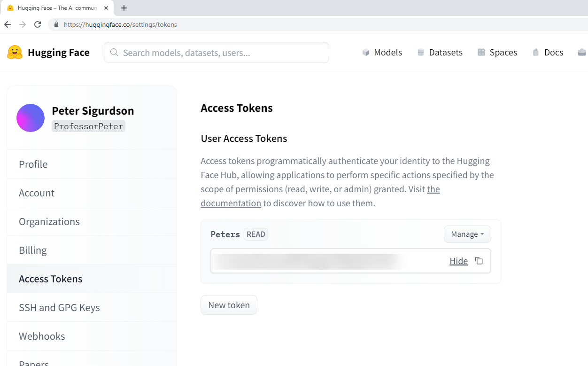Click the Access Tokens page heading

237,108
